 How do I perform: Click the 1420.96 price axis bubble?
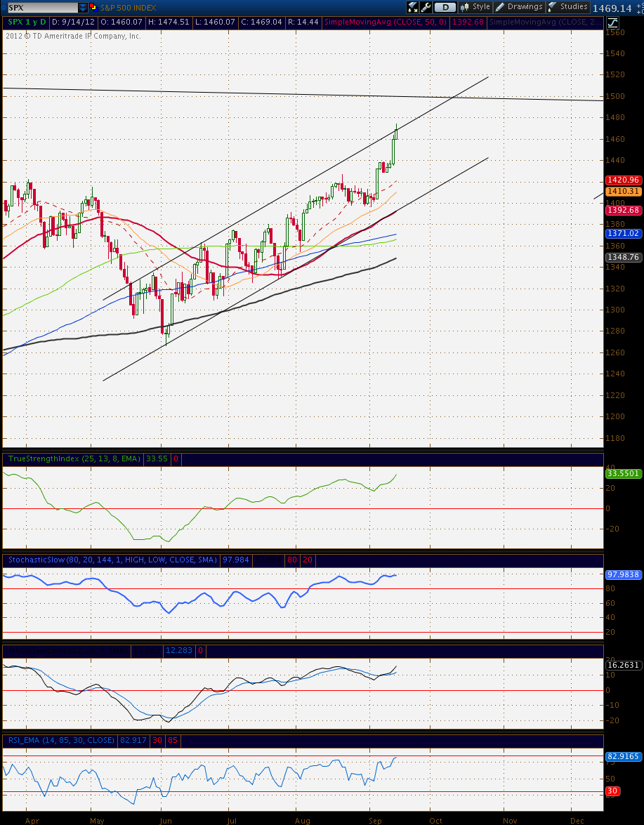click(x=624, y=180)
